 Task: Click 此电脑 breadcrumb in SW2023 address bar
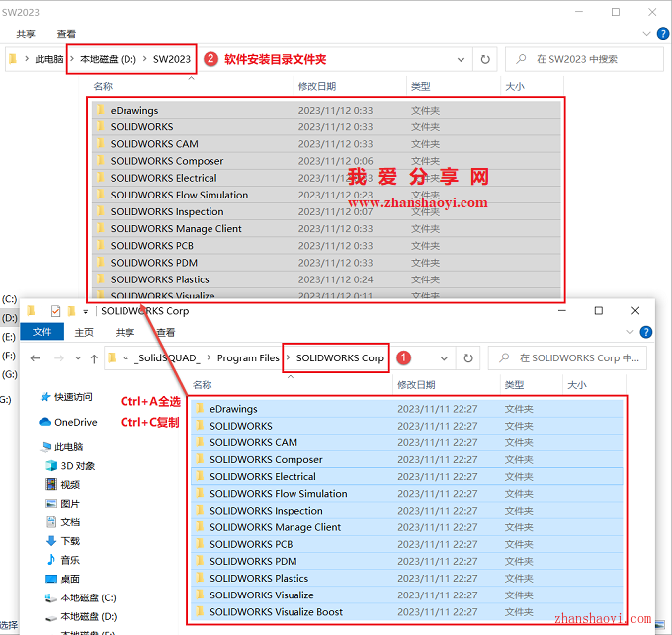click(x=49, y=59)
